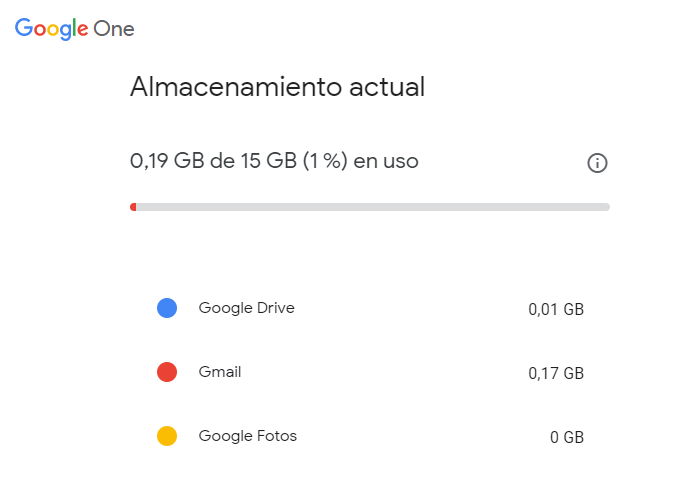
Task: Click the yellow Google Fotos dot
Action: click(167, 436)
